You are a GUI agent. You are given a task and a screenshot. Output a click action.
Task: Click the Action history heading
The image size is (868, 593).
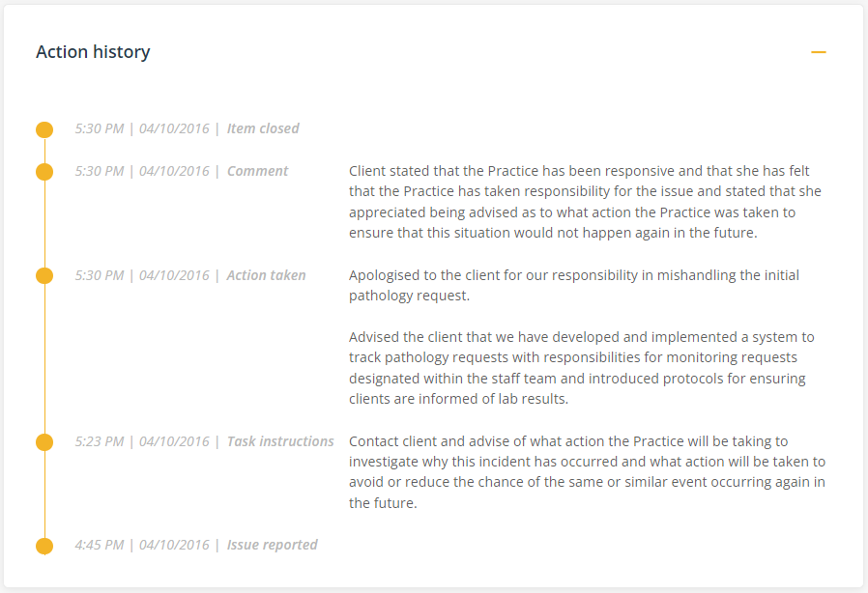(93, 52)
